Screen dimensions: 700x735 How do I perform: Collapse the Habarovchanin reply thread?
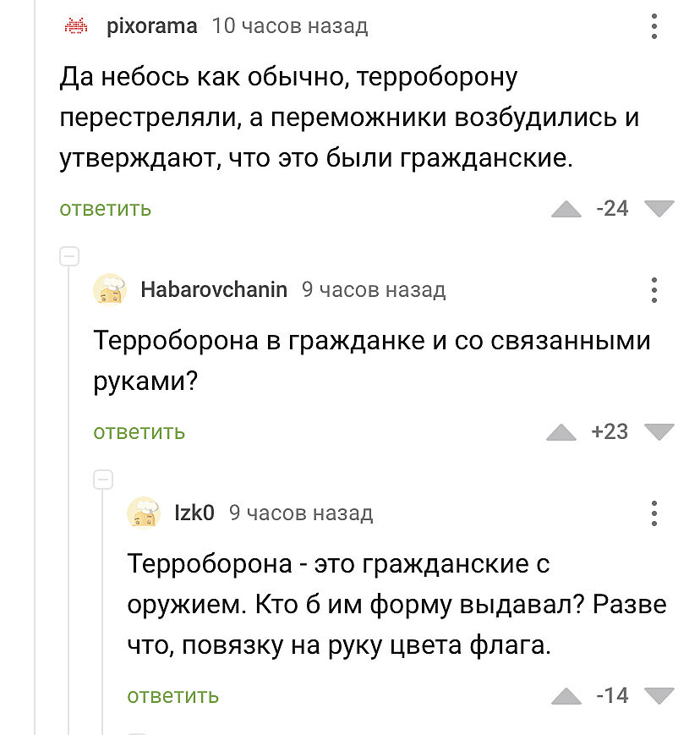coord(68,256)
